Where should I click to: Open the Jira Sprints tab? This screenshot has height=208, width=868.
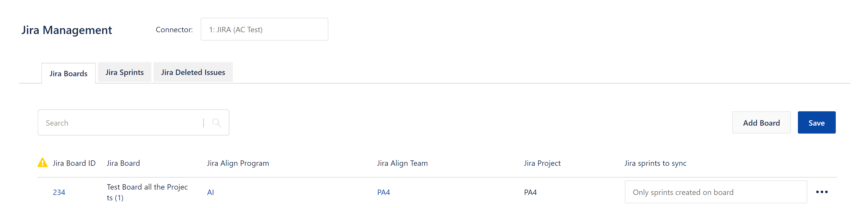pos(124,72)
